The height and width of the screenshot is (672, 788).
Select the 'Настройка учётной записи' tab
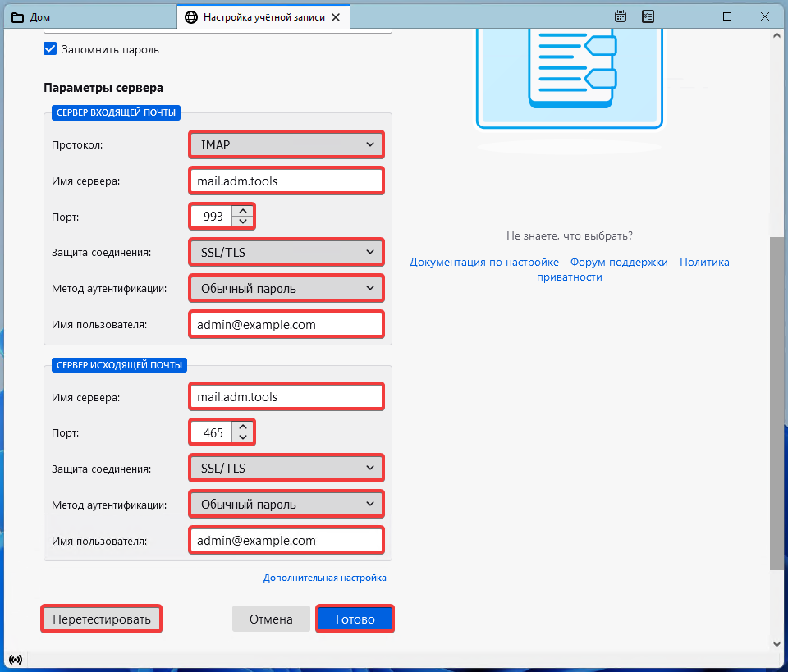coord(264,16)
